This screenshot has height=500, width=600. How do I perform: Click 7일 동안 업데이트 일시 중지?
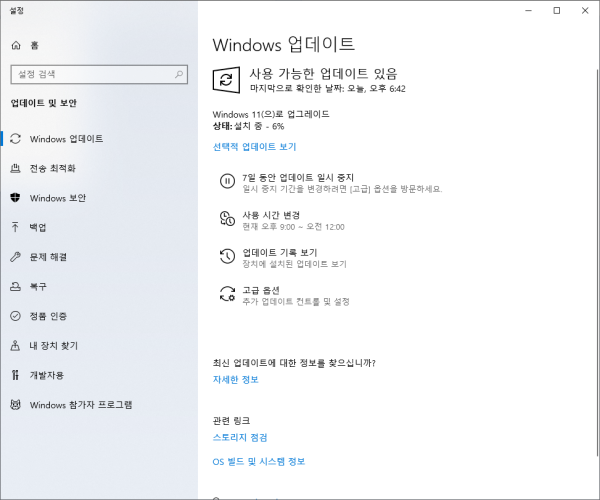coord(298,178)
